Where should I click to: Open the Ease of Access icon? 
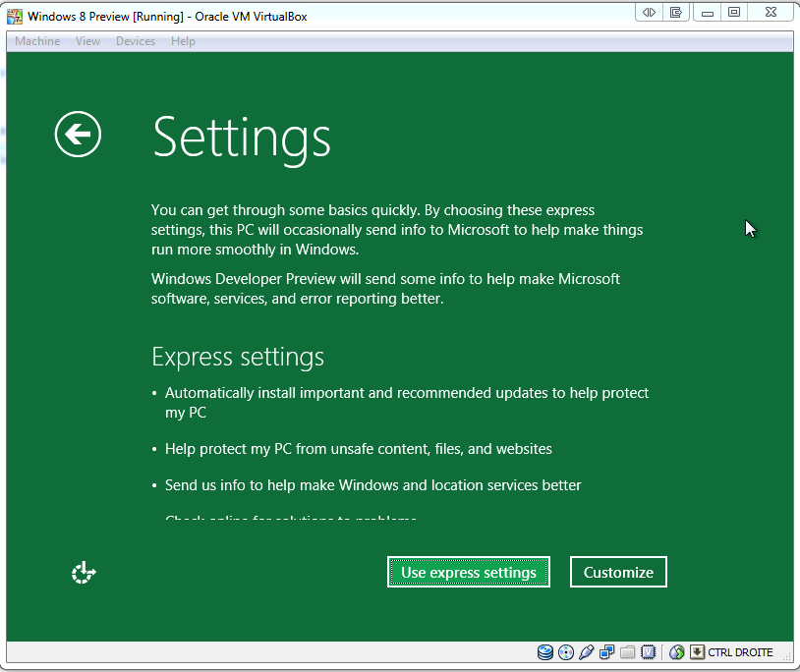coord(84,572)
